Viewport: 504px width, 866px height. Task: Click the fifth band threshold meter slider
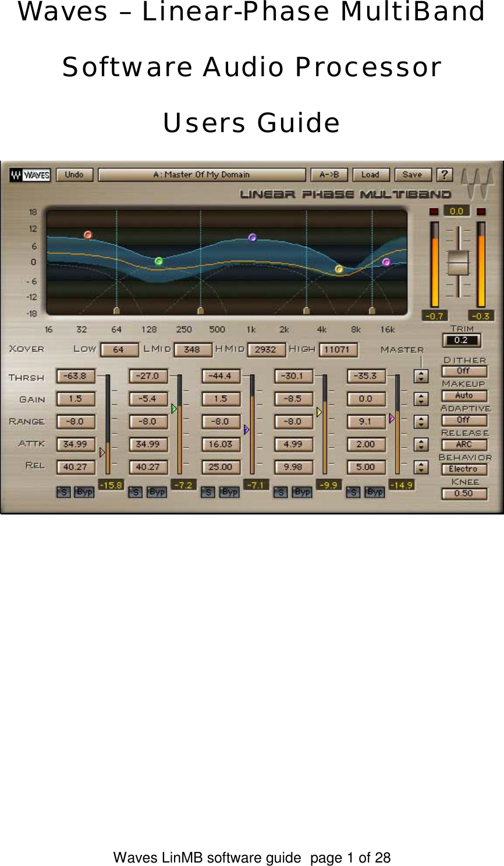coord(397,425)
